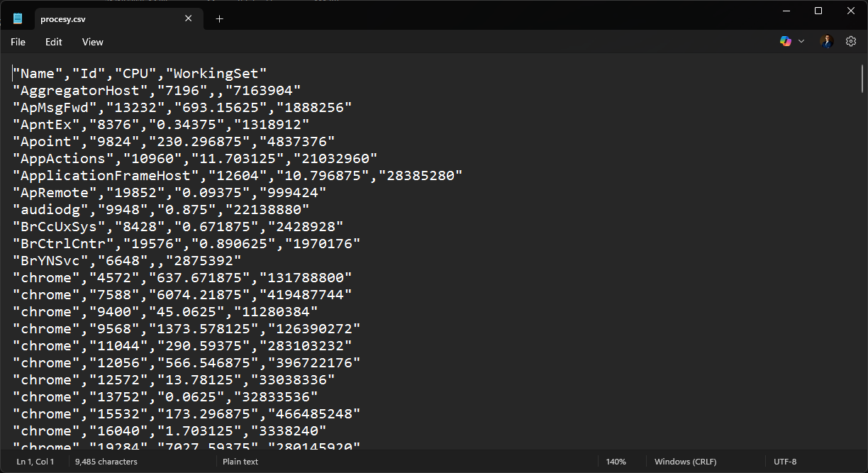Screen dimensions: 868x473
Task: Open the account profile picture
Action: coord(826,42)
